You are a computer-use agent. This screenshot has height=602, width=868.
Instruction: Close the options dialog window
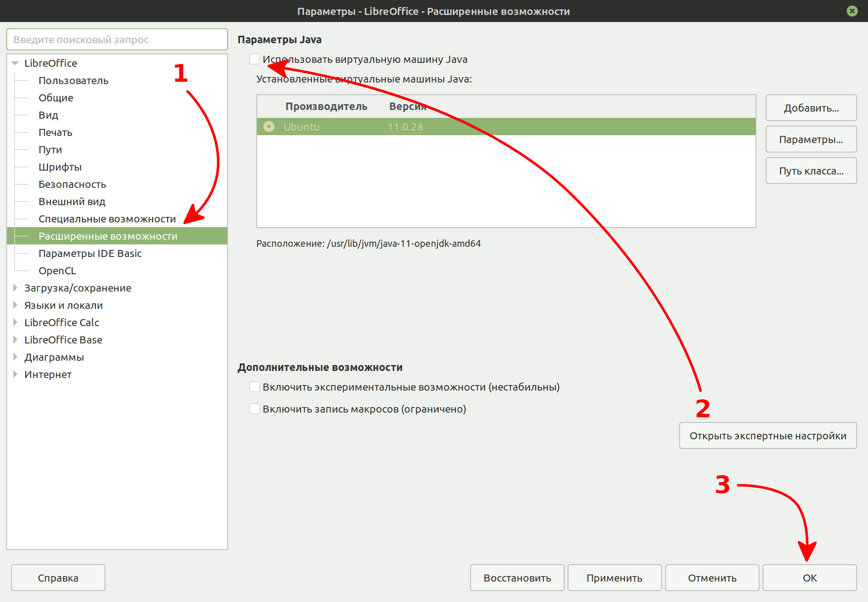pyautogui.click(x=852, y=11)
